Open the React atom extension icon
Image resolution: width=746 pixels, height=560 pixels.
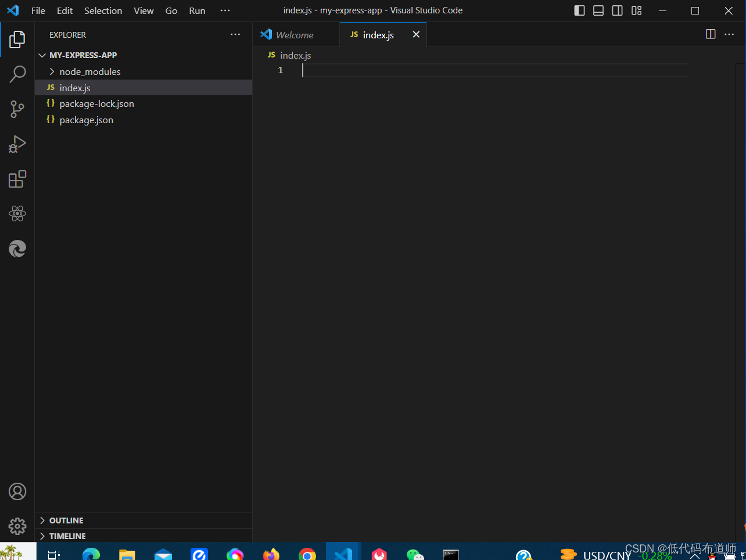[x=17, y=214]
